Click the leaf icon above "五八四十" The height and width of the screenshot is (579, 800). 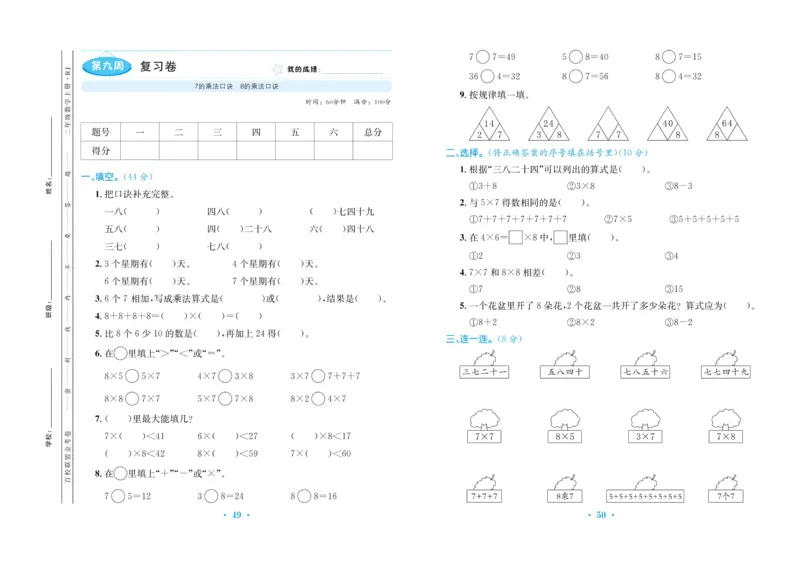pos(563,360)
